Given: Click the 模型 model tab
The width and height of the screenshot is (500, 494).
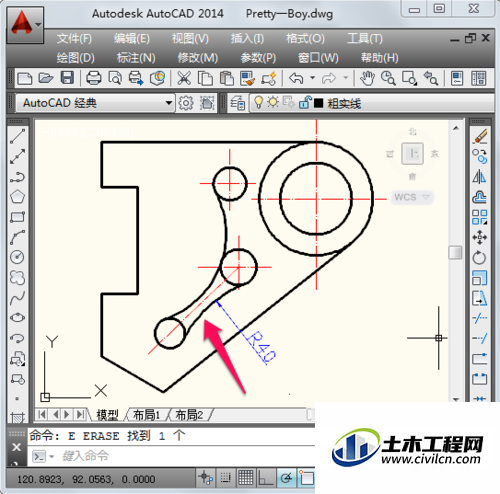Looking at the screenshot, I should 107,415.
